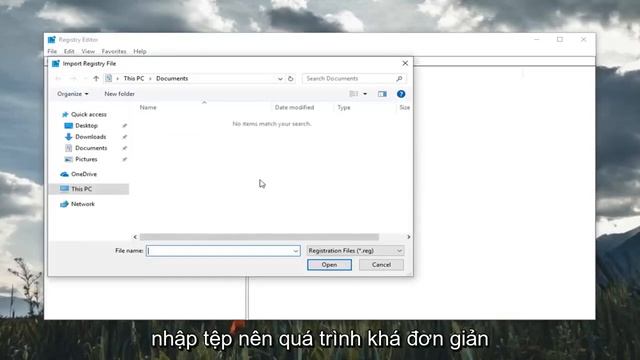The width and height of the screenshot is (640, 360).
Task: Open the Favorites menu in Registry Editor
Action: (x=114, y=51)
